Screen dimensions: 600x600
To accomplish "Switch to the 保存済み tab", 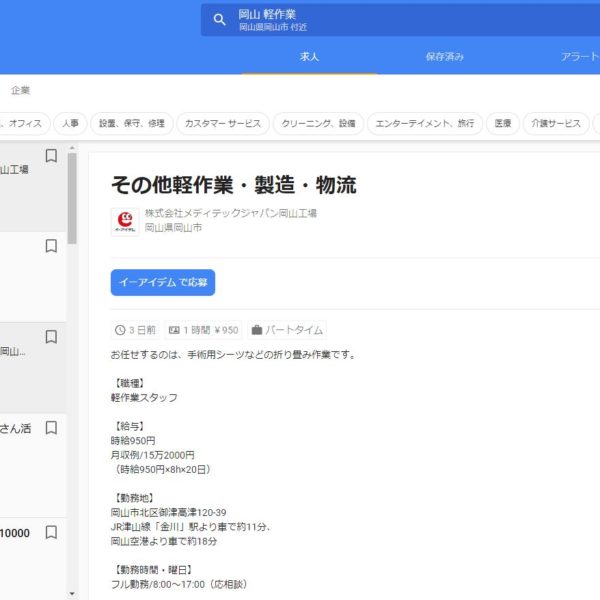I will point(444,57).
